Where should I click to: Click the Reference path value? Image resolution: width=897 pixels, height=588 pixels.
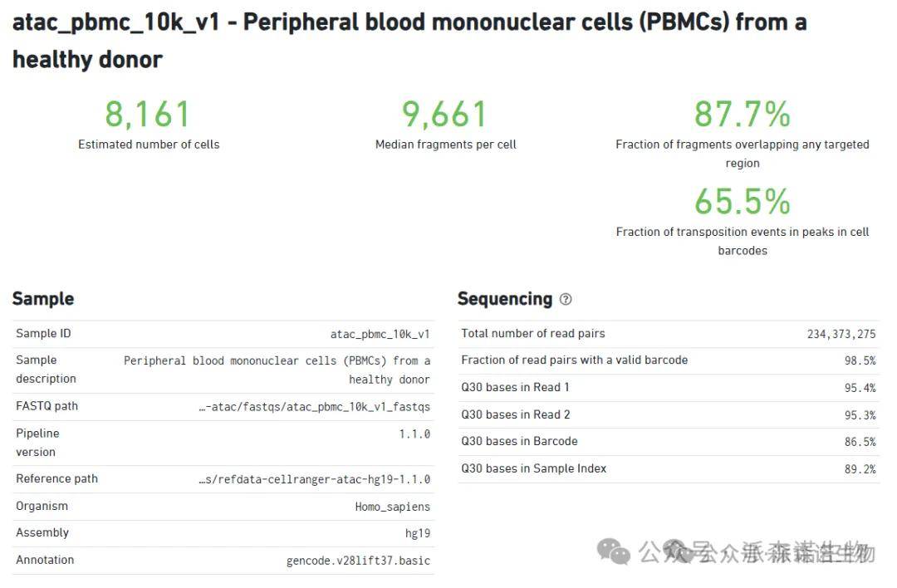(x=314, y=479)
